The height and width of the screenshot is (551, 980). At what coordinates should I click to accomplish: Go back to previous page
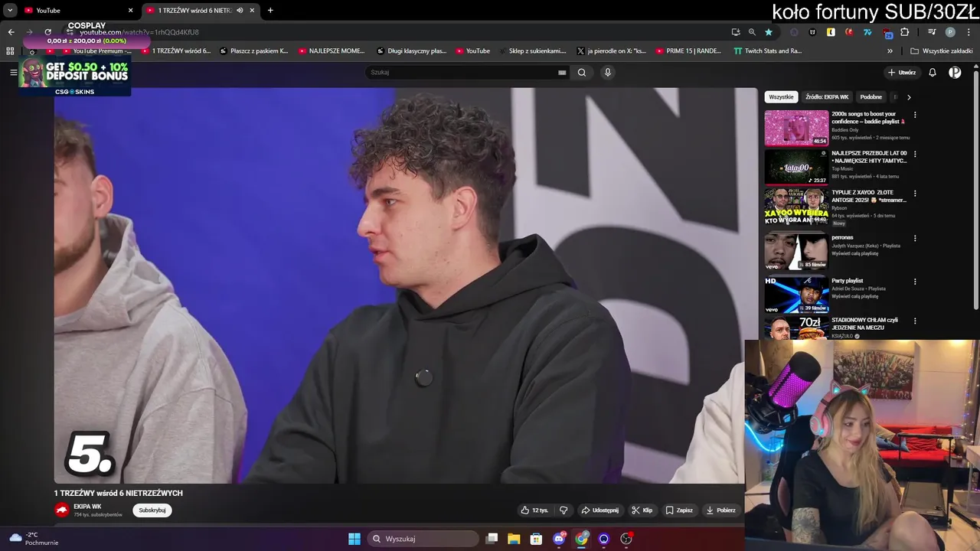(11, 32)
